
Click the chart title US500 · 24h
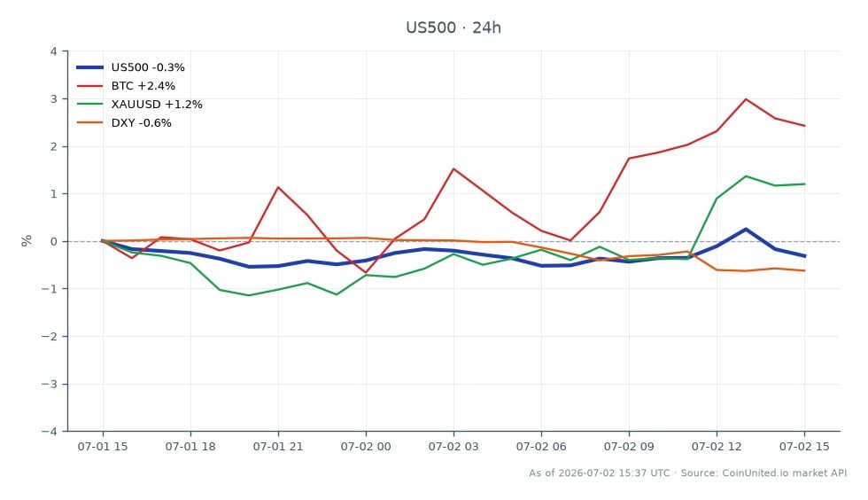(x=453, y=27)
